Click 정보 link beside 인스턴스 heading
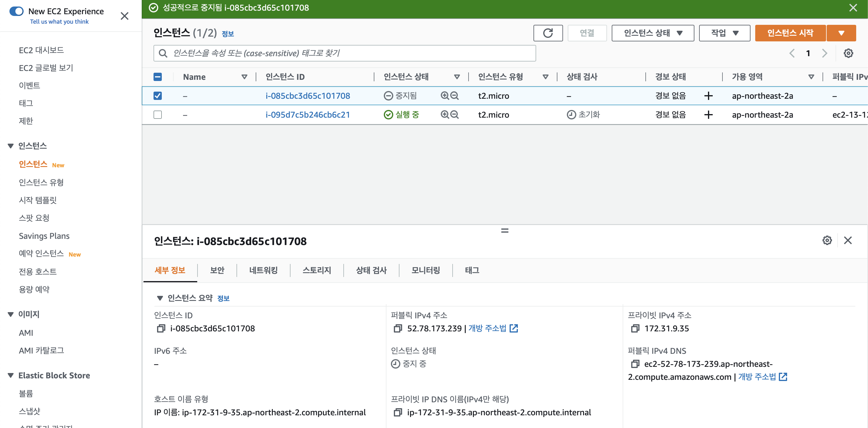 click(x=228, y=34)
